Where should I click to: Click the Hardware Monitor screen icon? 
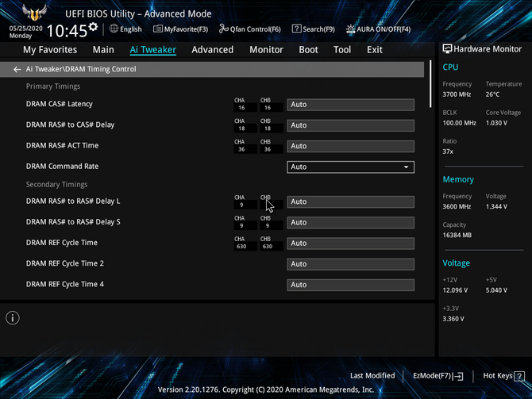(x=447, y=49)
